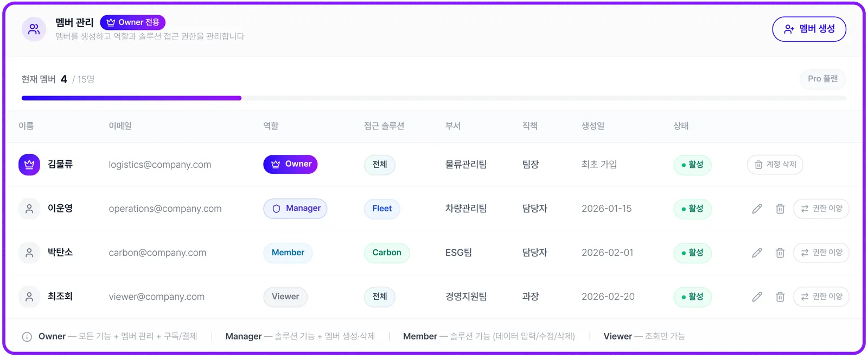Click the Carbon solution tag
Screen dimensions: 868x358
[387, 253]
